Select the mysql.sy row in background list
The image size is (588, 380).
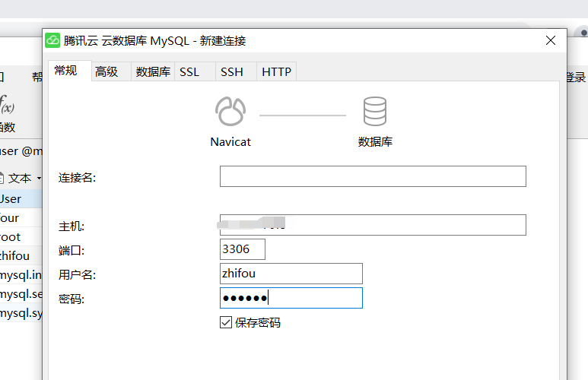pos(21,313)
